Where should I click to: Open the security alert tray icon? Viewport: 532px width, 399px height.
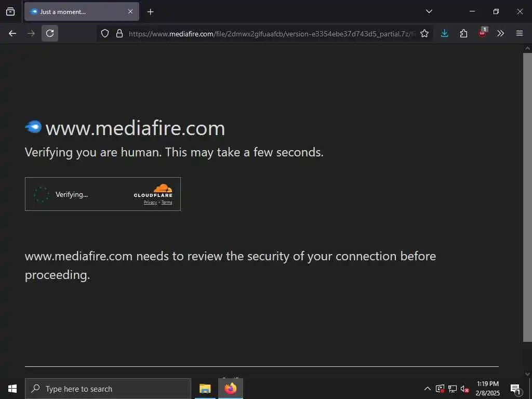pos(440,389)
